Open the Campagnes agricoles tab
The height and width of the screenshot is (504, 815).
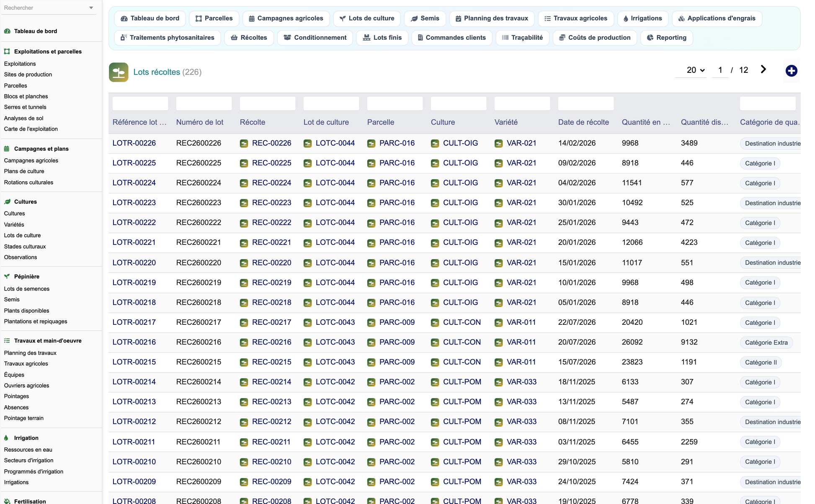pyautogui.click(x=286, y=18)
